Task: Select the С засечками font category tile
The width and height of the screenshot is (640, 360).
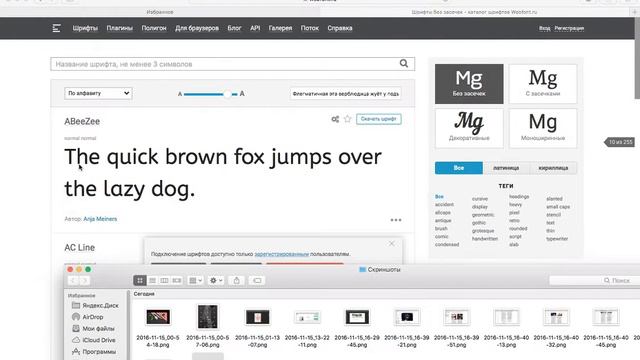Action: pos(543,84)
